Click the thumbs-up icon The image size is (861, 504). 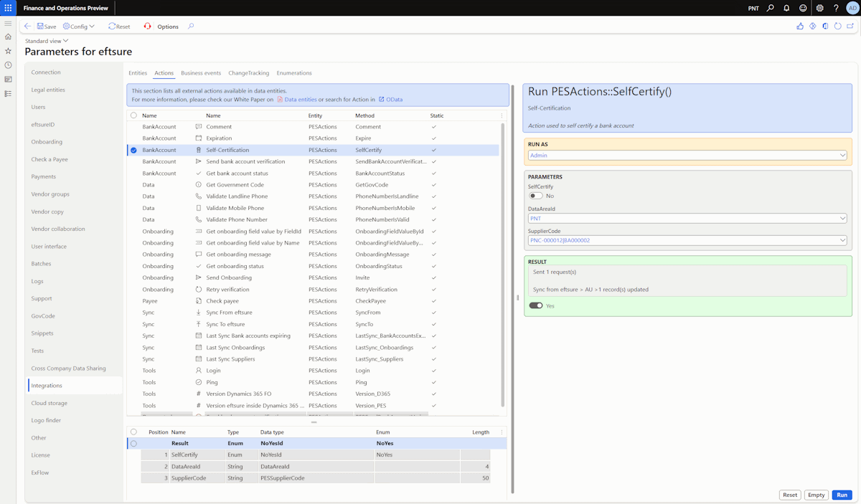click(800, 27)
